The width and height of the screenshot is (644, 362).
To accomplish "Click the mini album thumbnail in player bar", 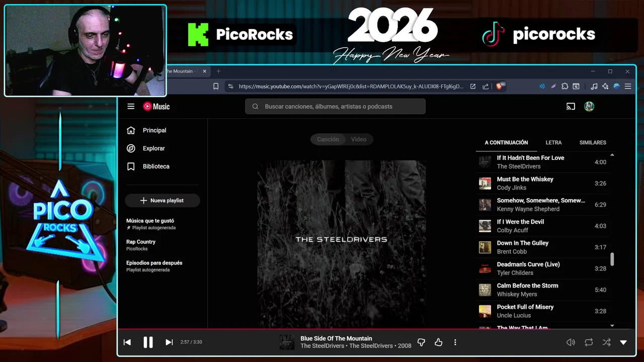I will [287, 342].
